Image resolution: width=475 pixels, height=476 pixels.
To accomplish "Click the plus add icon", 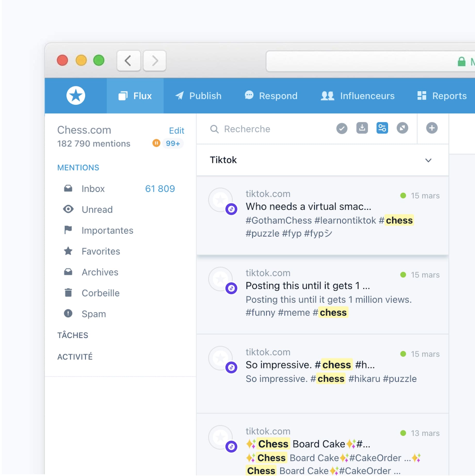I will [x=432, y=128].
